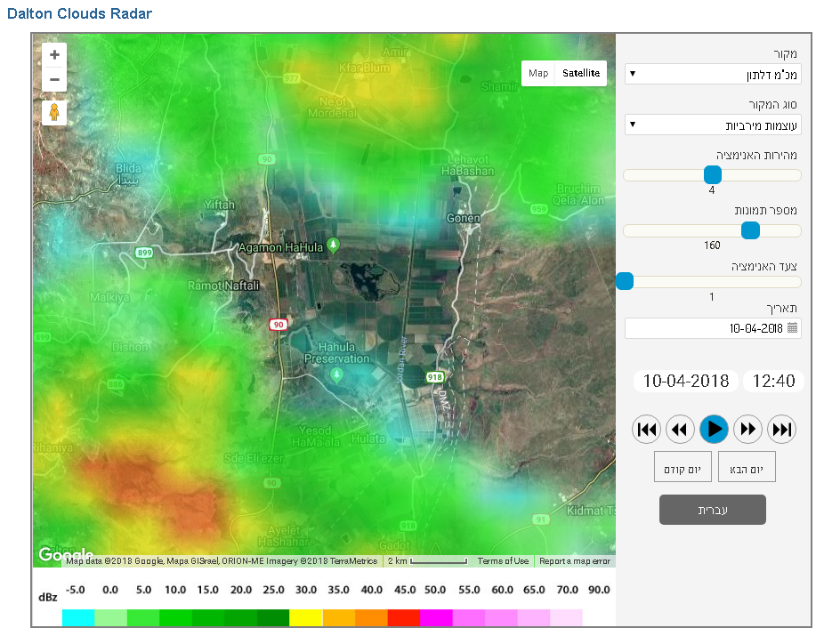Go to previous day with יום קודם

click(682, 467)
